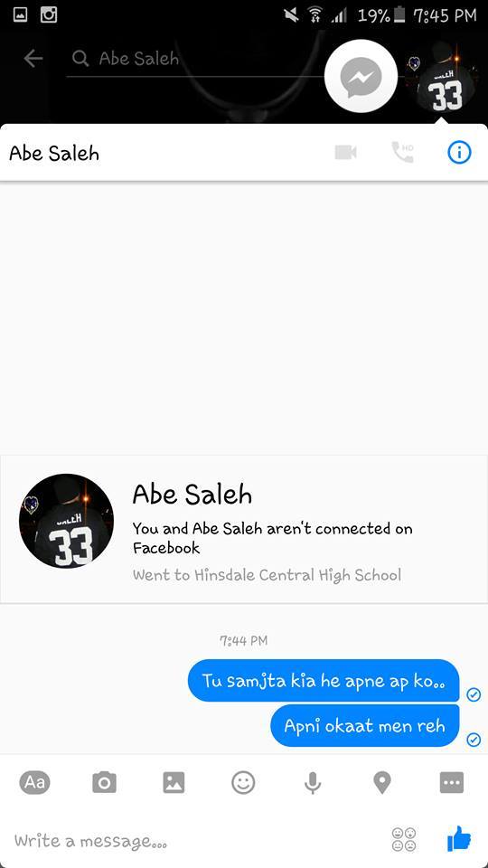Viewport: 488px width, 868px height.
Task: Open the emoji grid in the message field
Action: tap(404, 839)
